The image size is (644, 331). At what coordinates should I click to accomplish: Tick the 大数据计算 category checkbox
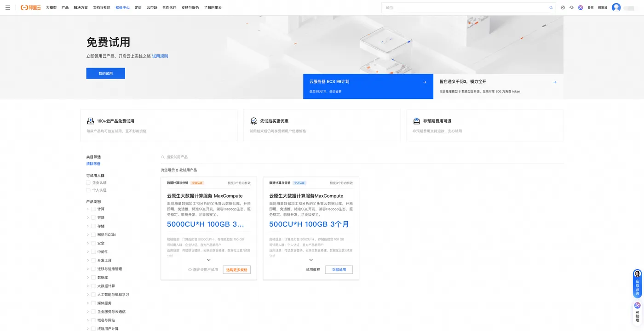pyautogui.click(x=93, y=286)
